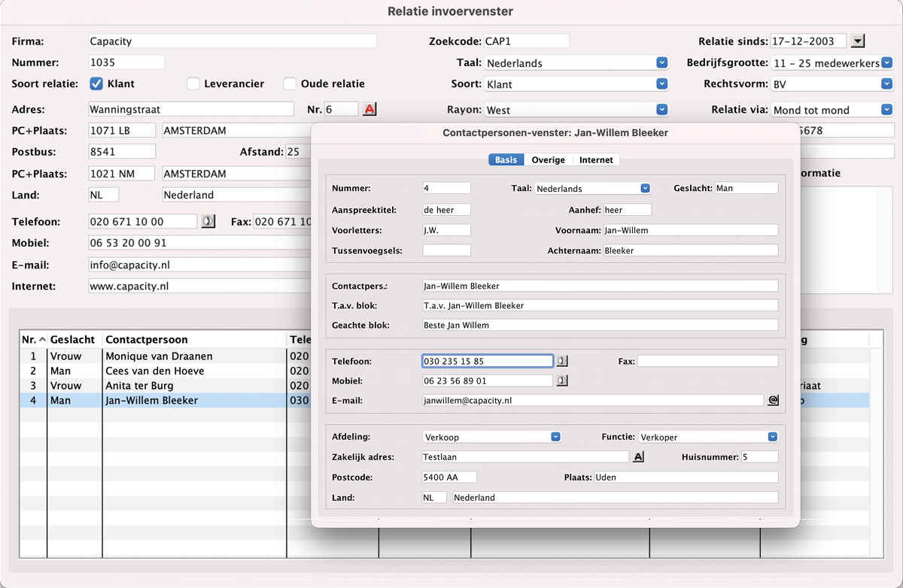
Task: Click the Nummer field showing 1035
Action: tap(126, 62)
